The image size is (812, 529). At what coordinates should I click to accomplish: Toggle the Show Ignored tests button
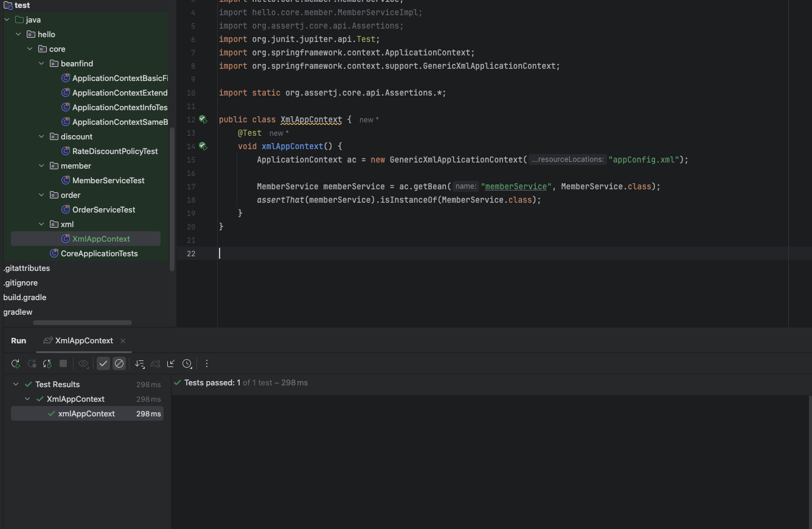(x=119, y=363)
